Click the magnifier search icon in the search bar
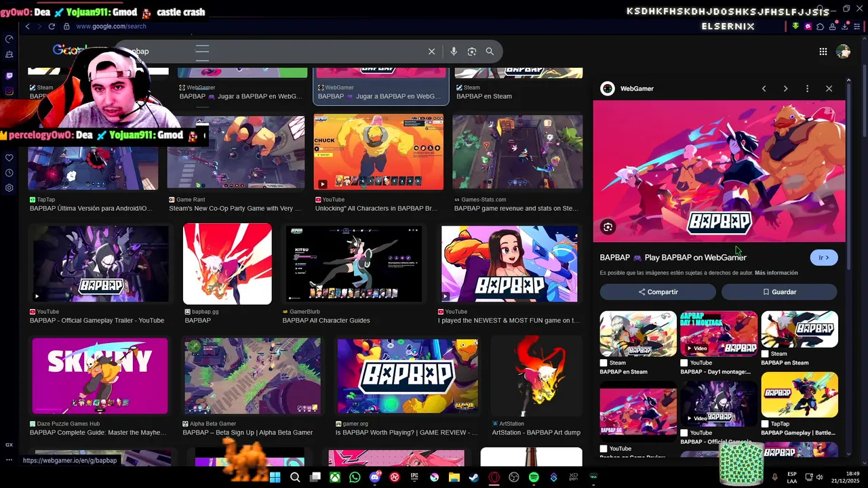This screenshot has height=488, width=868. pos(490,52)
